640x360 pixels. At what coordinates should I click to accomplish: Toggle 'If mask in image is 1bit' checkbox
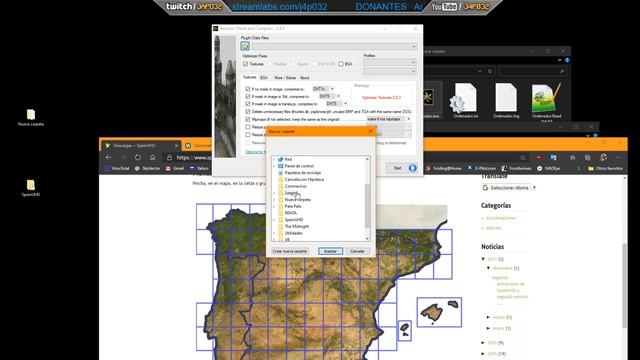(248, 96)
